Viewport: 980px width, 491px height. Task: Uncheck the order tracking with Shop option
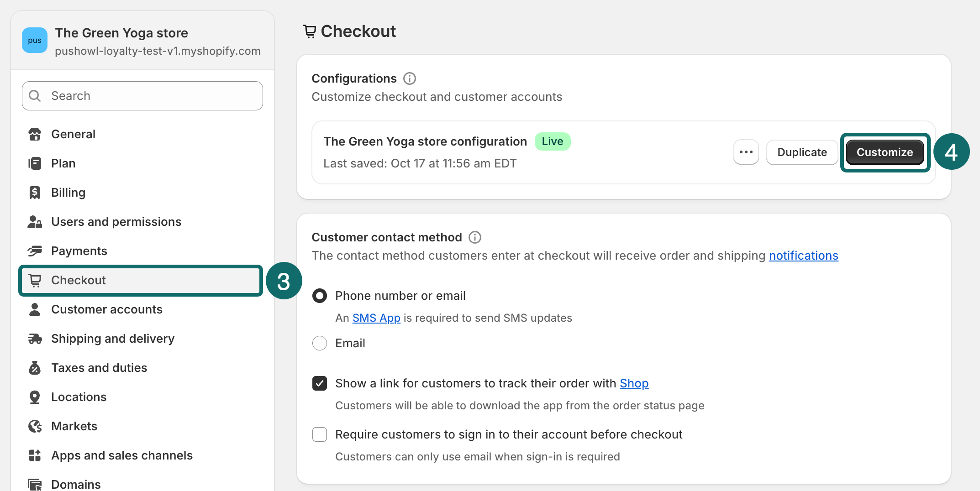pyautogui.click(x=320, y=383)
